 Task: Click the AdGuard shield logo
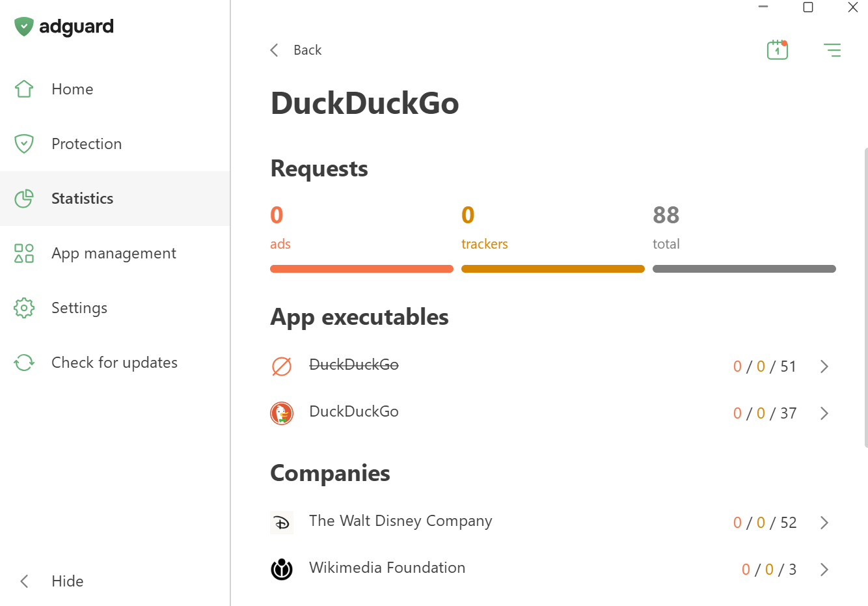click(x=24, y=27)
